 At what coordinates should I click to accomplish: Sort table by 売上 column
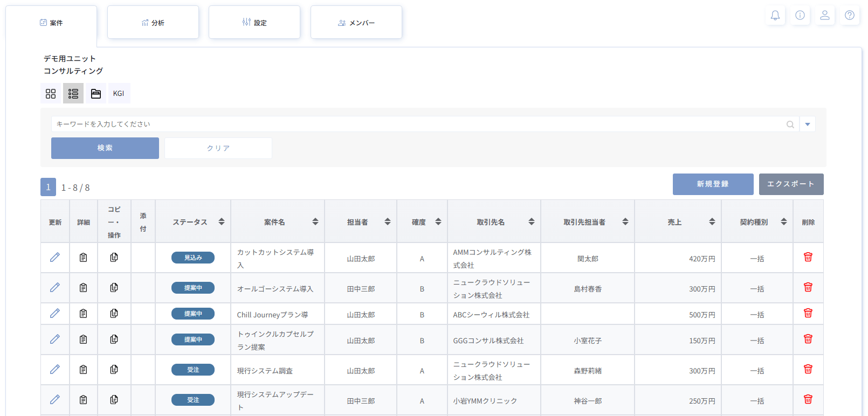pos(712,222)
